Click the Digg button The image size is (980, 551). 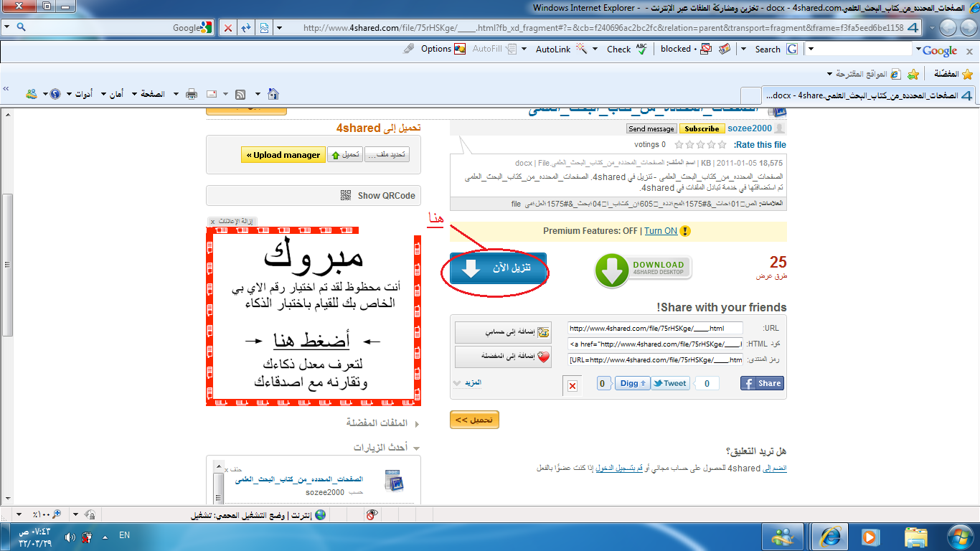point(633,383)
